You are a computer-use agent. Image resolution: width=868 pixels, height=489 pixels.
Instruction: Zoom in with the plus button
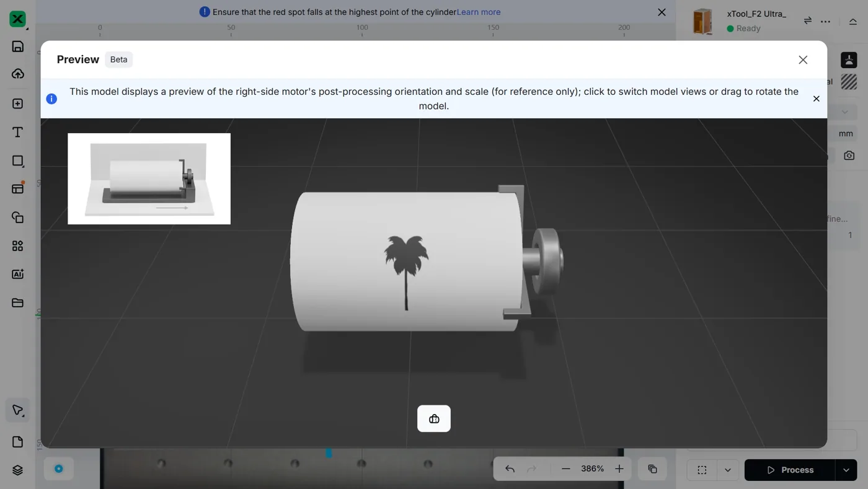pyautogui.click(x=619, y=469)
